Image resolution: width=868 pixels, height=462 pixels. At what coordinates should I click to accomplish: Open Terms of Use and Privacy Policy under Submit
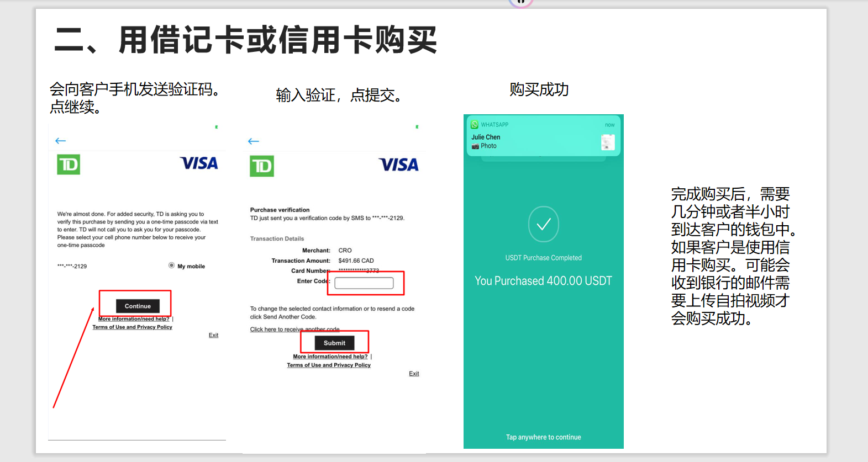point(329,365)
